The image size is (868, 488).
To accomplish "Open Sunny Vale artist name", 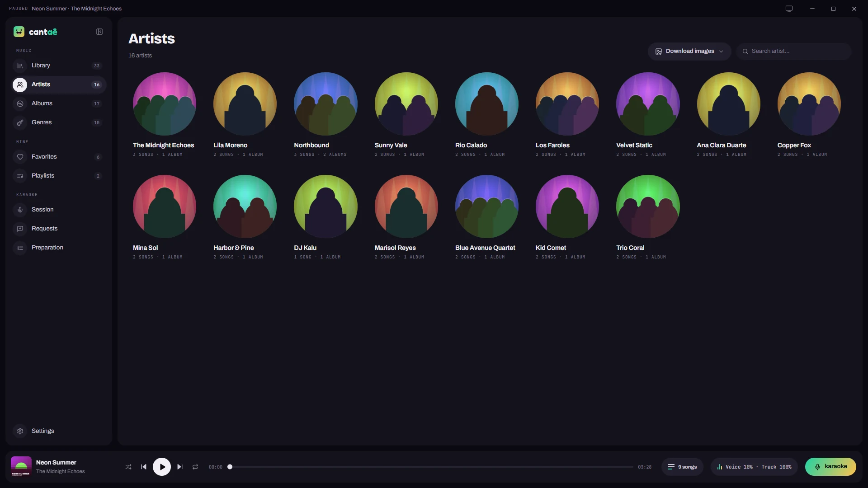I will point(391,145).
